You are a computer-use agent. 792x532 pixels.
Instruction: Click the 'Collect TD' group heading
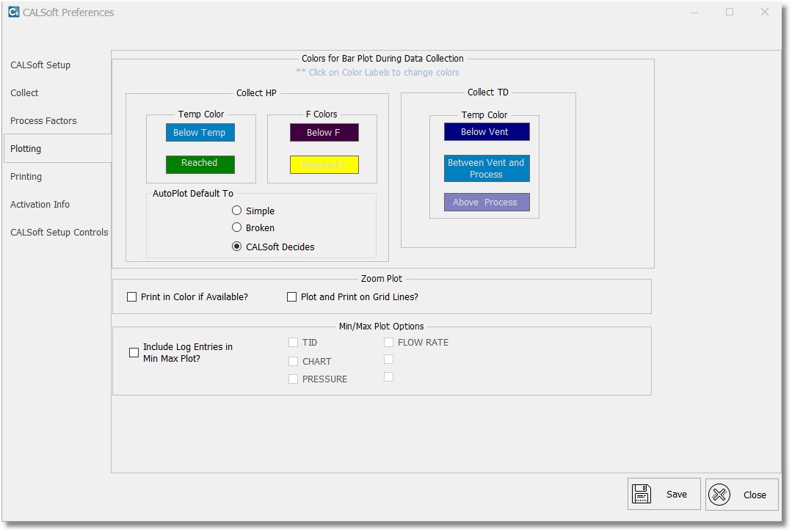(x=488, y=92)
